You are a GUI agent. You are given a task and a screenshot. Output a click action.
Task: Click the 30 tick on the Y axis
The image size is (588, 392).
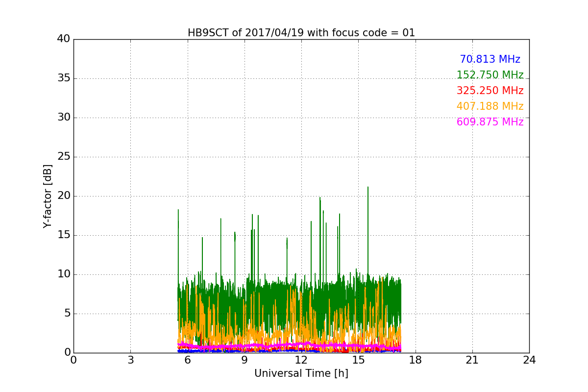64,118
